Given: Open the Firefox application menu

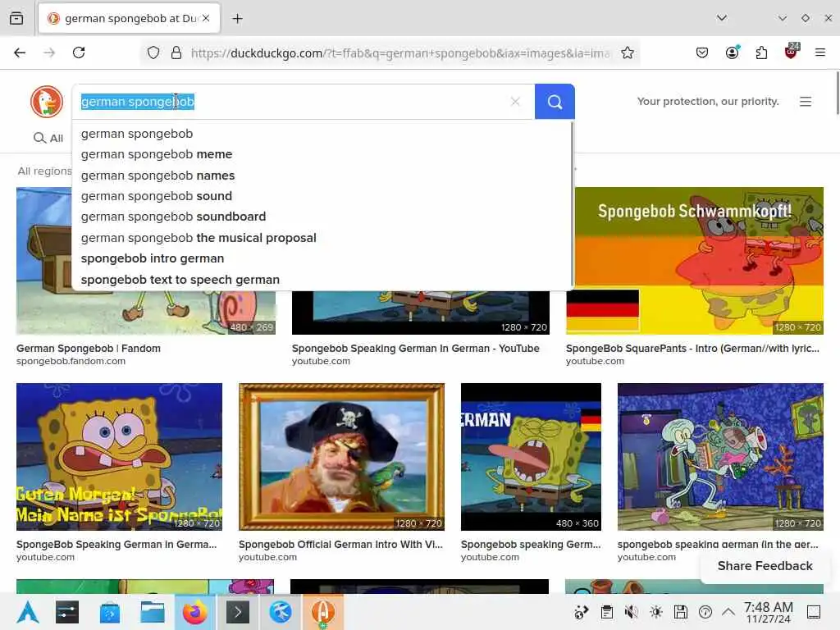Looking at the screenshot, I should pos(819,52).
